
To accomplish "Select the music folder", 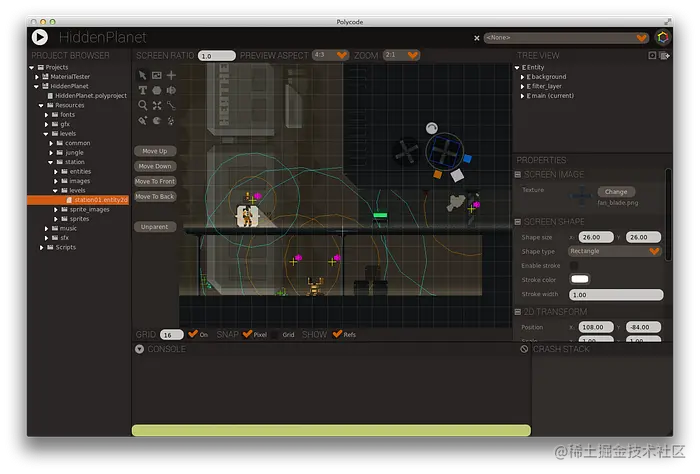I will [x=68, y=228].
